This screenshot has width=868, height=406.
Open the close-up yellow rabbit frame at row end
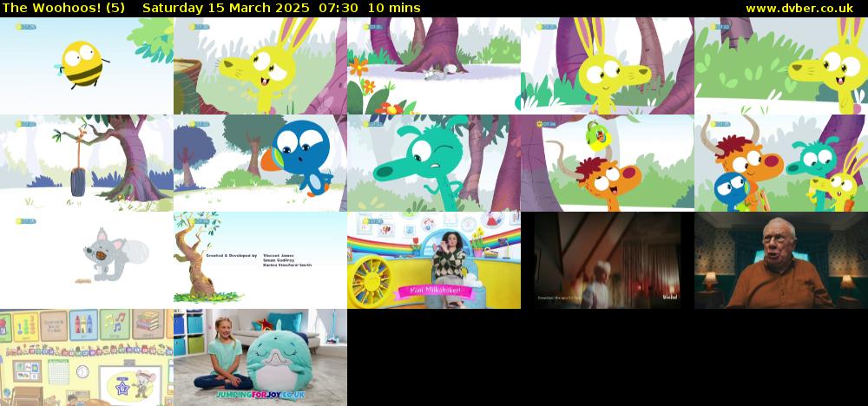pos(781,66)
